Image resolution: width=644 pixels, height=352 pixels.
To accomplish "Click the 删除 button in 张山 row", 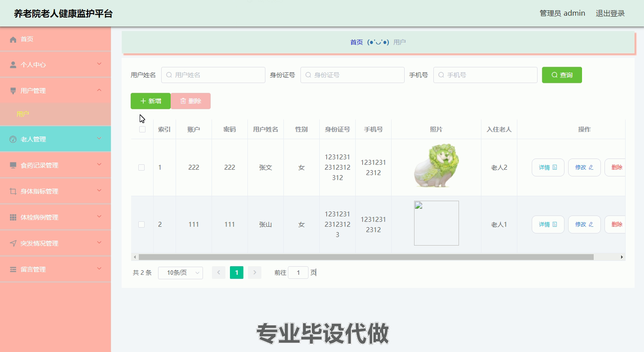I will pos(615,224).
